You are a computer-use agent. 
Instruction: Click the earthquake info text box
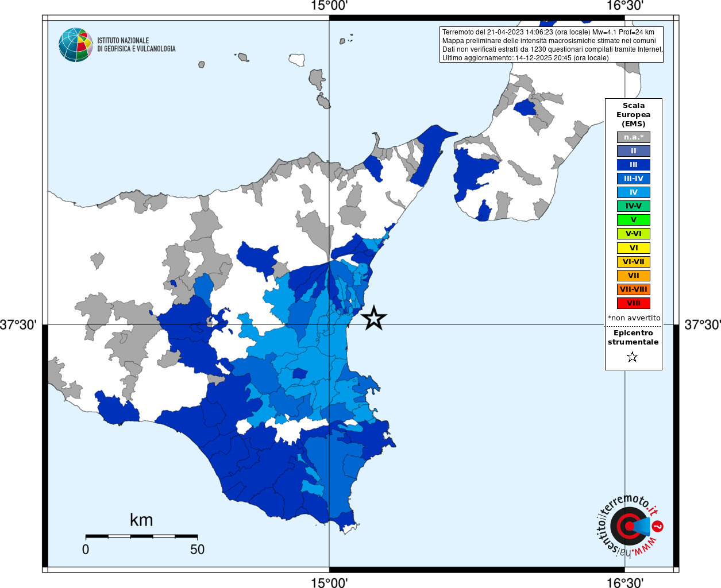pos(552,45)
